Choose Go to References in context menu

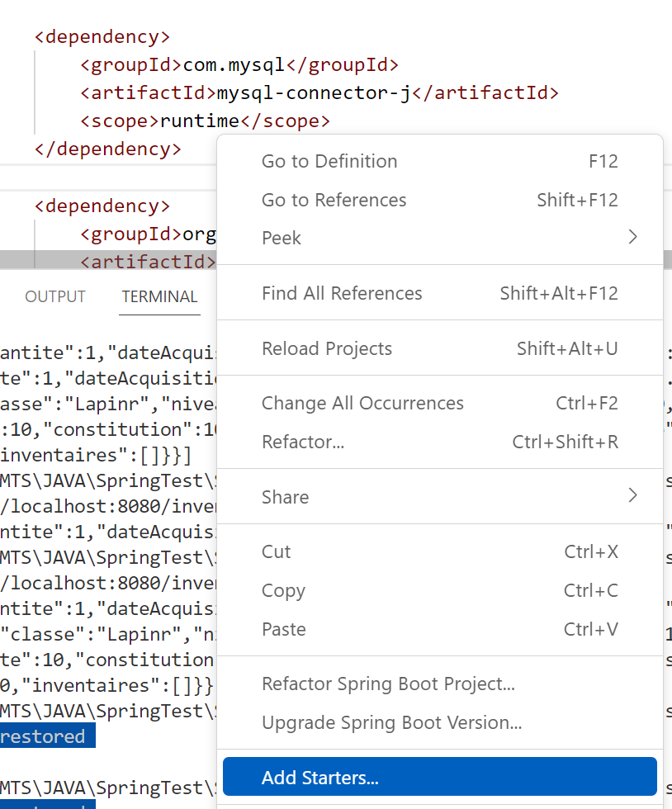(x=334, y=201)
